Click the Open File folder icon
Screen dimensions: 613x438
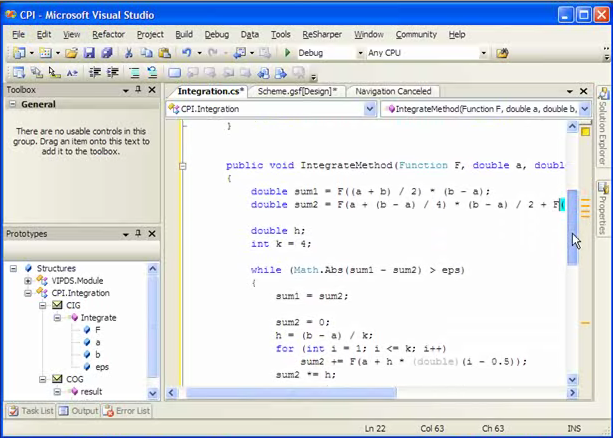click(x=71, y=53)
